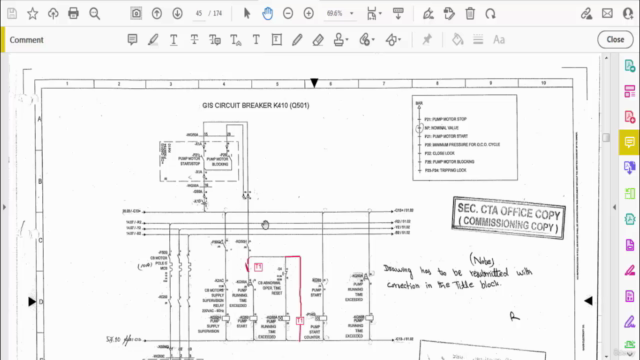Open the line thickness options

478,40
